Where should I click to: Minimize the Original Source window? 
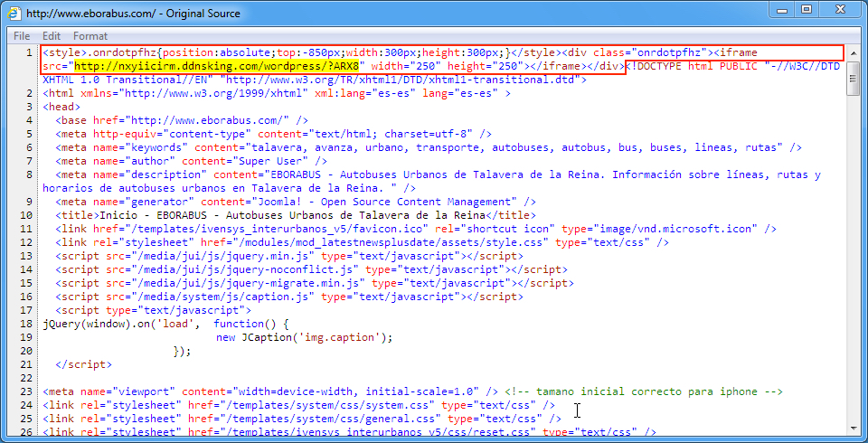pos(782,9)
